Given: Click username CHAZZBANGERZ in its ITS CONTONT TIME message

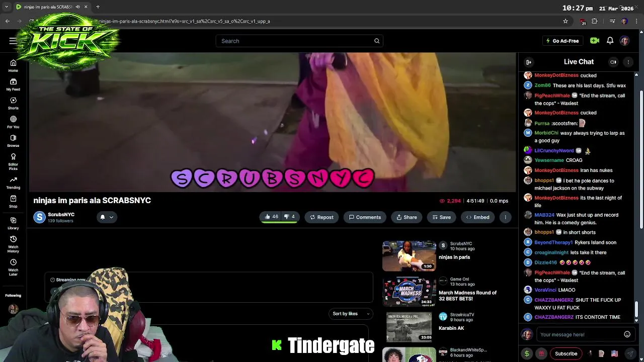Looking at the screenshot, I should (x=554, y=317).
